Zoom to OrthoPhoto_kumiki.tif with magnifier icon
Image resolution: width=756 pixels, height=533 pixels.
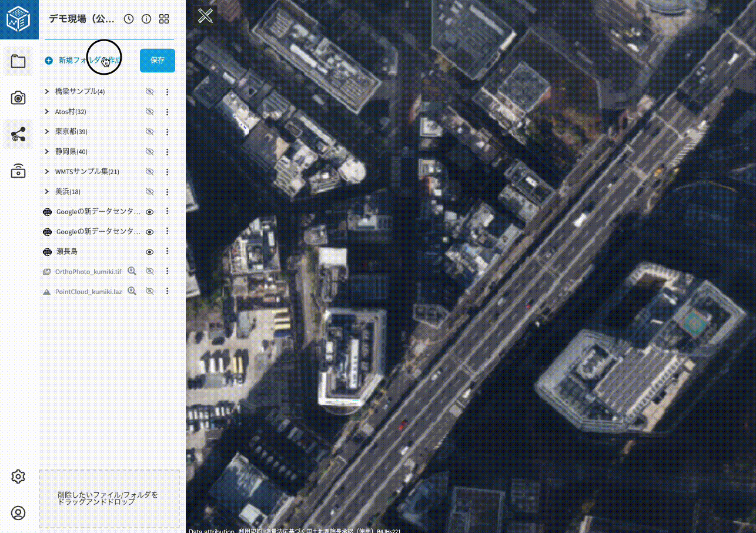tap(132, 271)
